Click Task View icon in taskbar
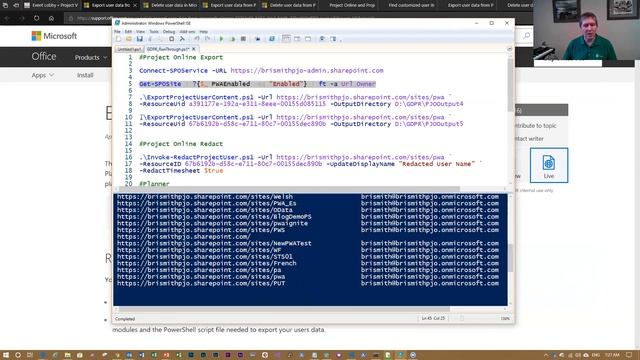Screen dimensions: 640x360 [x=30, y=355]
